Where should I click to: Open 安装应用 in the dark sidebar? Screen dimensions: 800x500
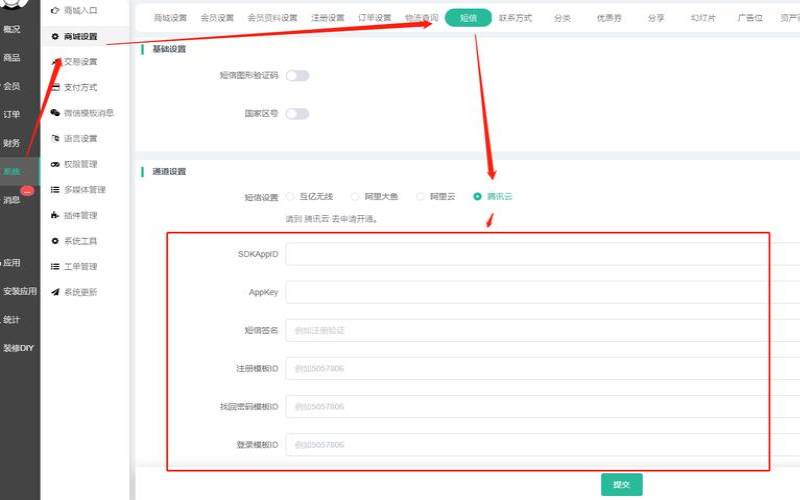point(19,291)
